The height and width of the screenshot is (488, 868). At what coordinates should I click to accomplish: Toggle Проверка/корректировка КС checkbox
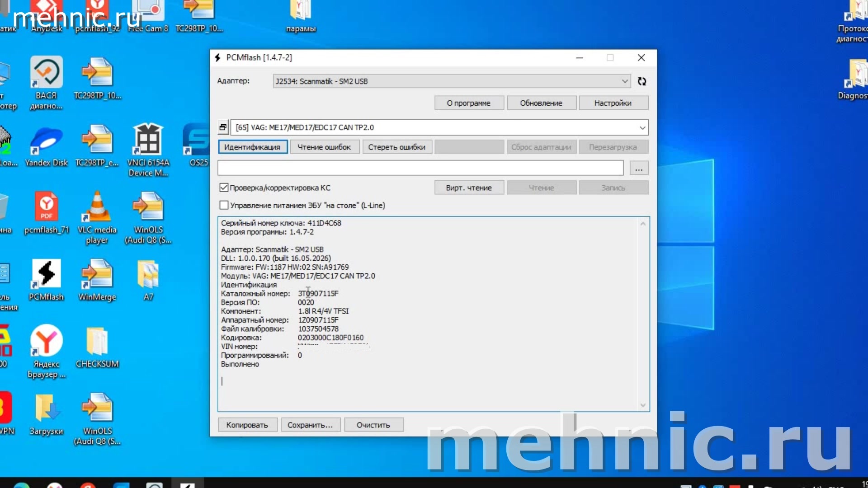[x=224, y=188]
